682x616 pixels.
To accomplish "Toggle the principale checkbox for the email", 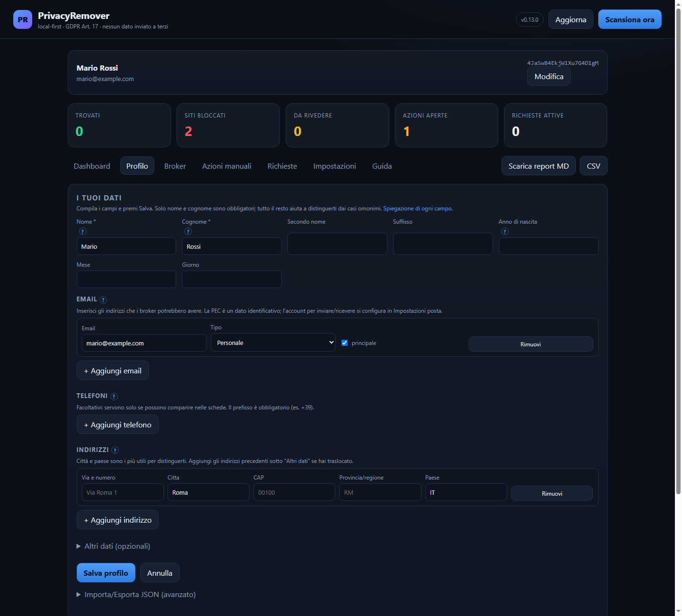I will [345, 343].
